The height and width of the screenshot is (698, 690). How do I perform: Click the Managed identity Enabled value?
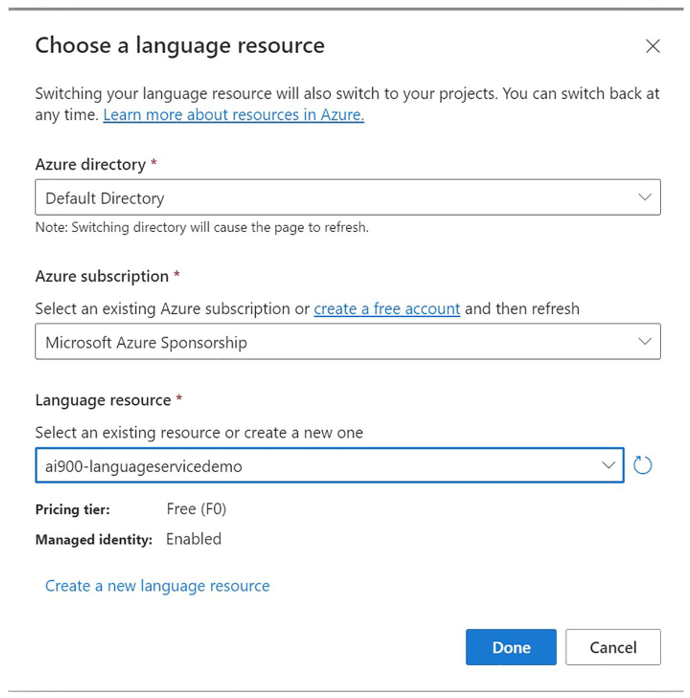(194, 539)
